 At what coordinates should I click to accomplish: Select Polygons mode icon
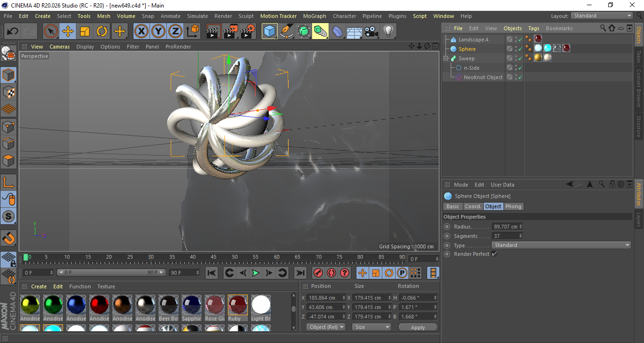coord(8,161)
